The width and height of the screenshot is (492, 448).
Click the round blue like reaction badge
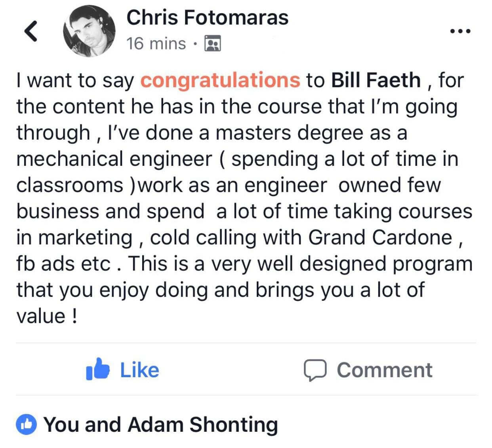pyautogui.click(x=26, y=425)
